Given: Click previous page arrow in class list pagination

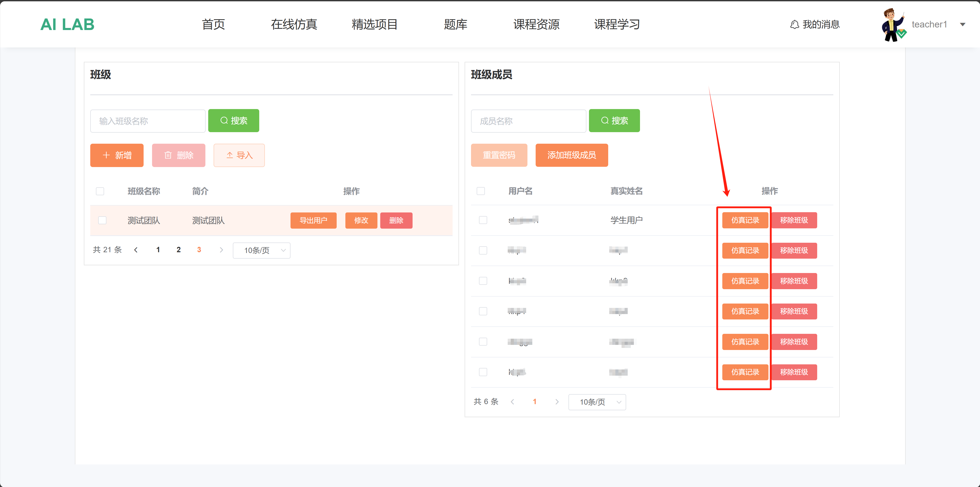Looking at the screenshot, I should click(x=136, y=250).
